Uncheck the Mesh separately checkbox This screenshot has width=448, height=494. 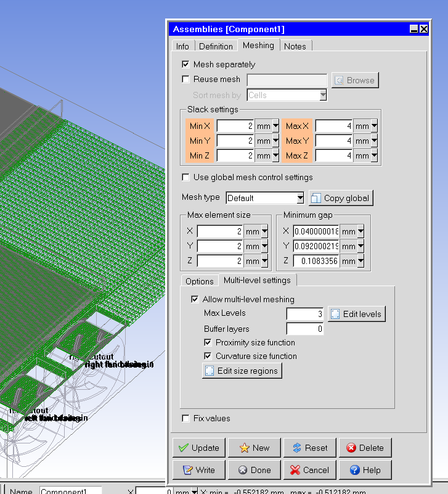[x=185, y=64]
